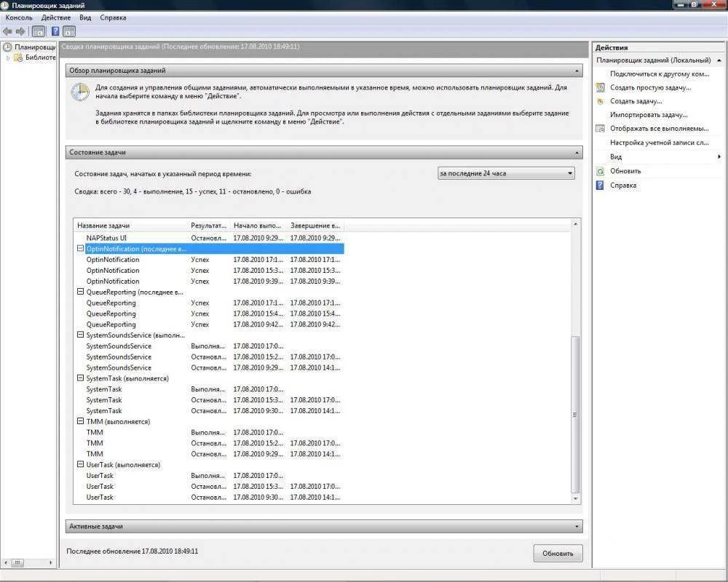Toggle the console tree pane icon
The width and height of the screenshot is (728, 582).
(39, 31)
